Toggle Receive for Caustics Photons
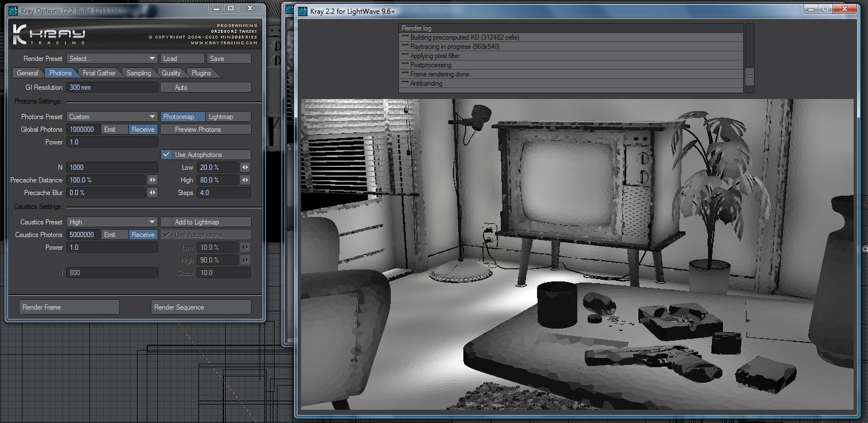The image size is (868, 423). coord(143,235)
